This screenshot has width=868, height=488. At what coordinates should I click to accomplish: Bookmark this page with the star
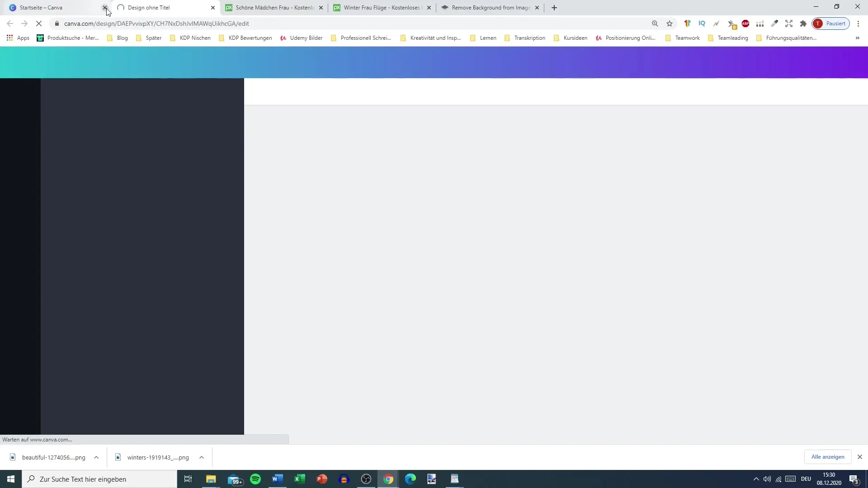[x=670, y=23]
